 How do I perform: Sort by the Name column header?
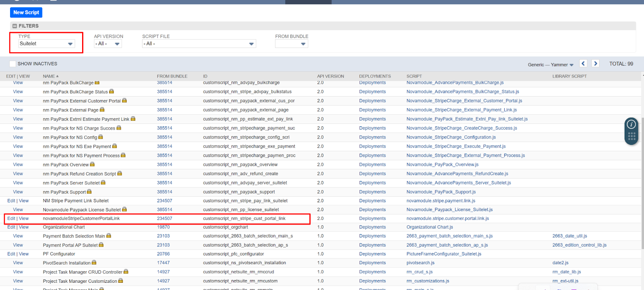coord(49,76)
